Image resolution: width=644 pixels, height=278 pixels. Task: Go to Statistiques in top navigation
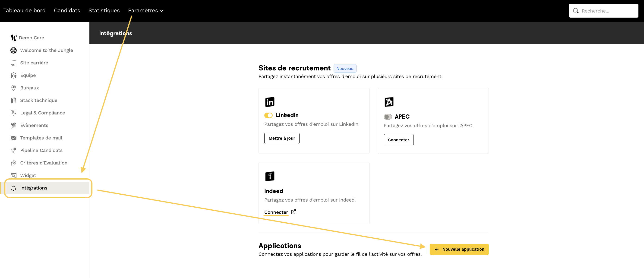pyautogui.click(x=104, y=10)
